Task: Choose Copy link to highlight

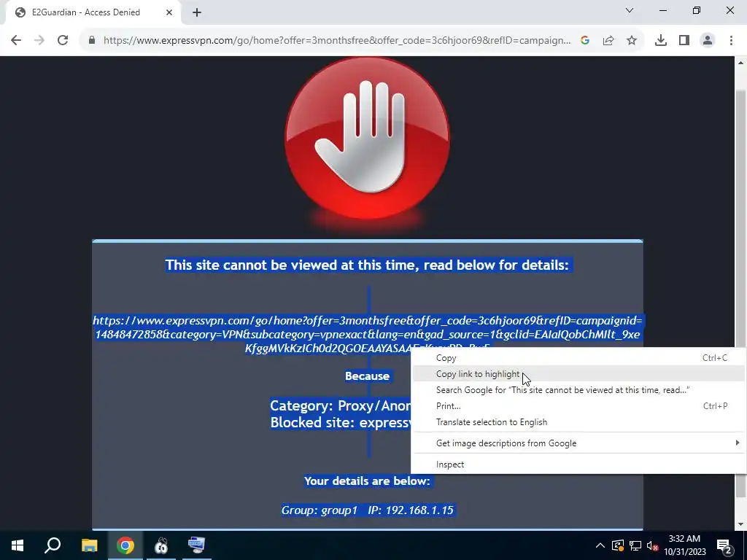Action: tap(578, 374)
